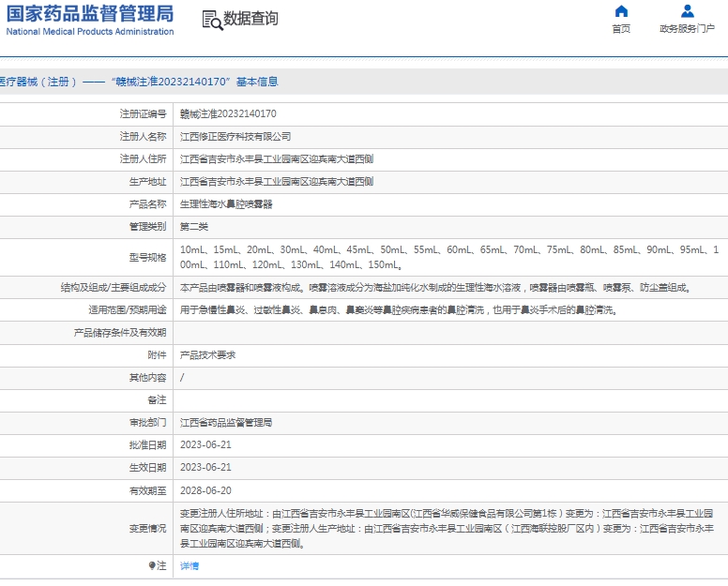Screen dimensions: 728x586
Task: Click the 首页 text link
Action: (x=621, y=29)
